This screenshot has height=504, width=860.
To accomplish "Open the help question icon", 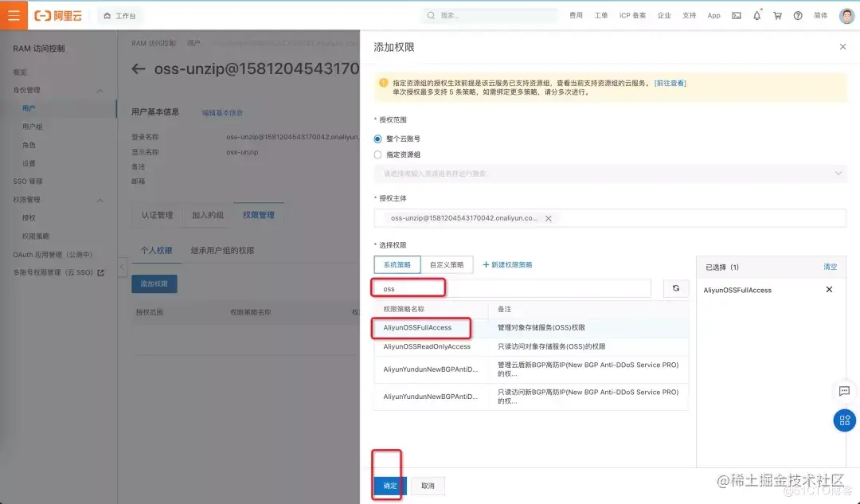I will [x=798, y=15].
